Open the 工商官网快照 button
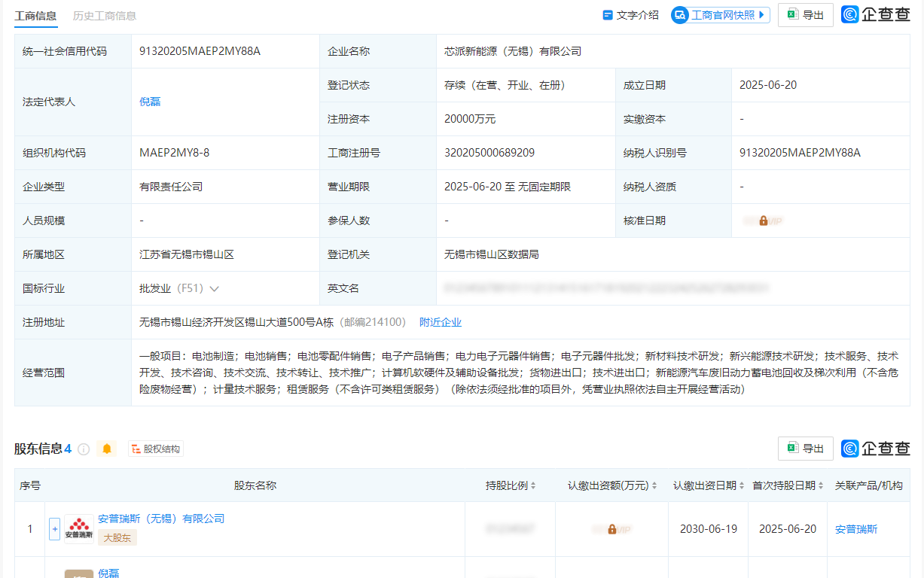Screen dimensions: 924x578 click(x=721, y=14)
